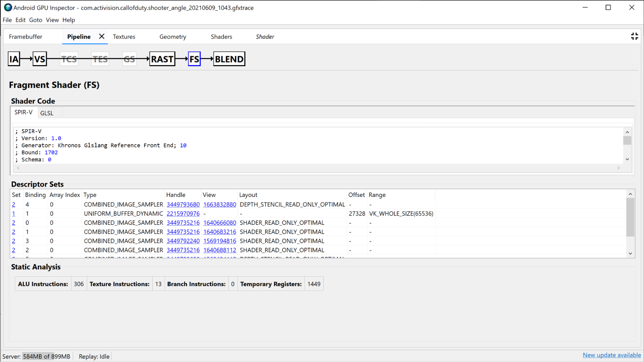Click the Help menu item
644x362 pixels.
tap(69, 20)
